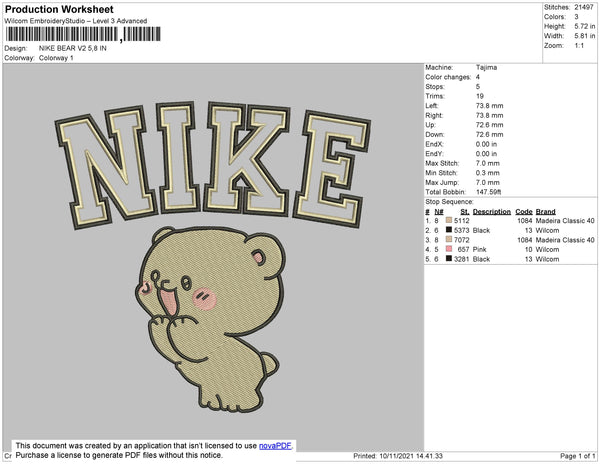The width and height of the screenshot is (600, 464).
Task: Click the 'Brand' column header
Action: tap(545, 212)
